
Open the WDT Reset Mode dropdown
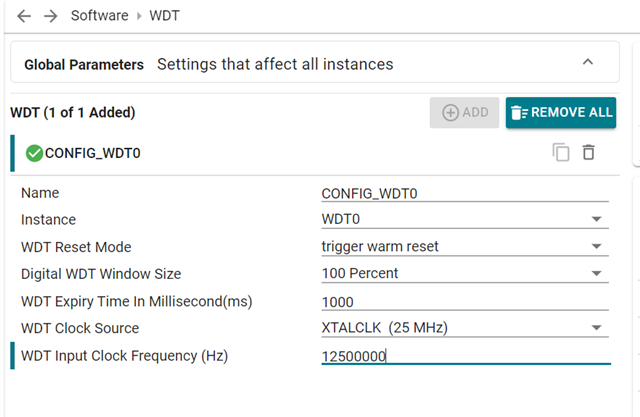point(465,246)
